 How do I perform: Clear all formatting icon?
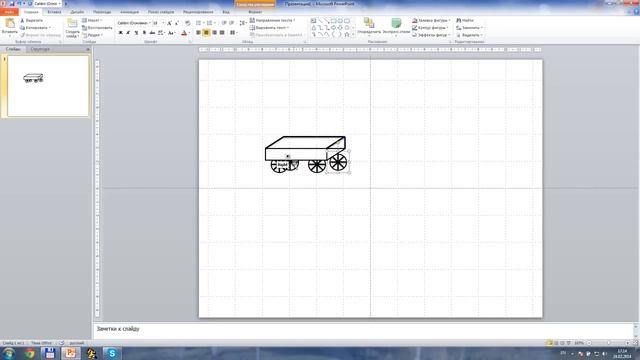[x=187, y=23]
